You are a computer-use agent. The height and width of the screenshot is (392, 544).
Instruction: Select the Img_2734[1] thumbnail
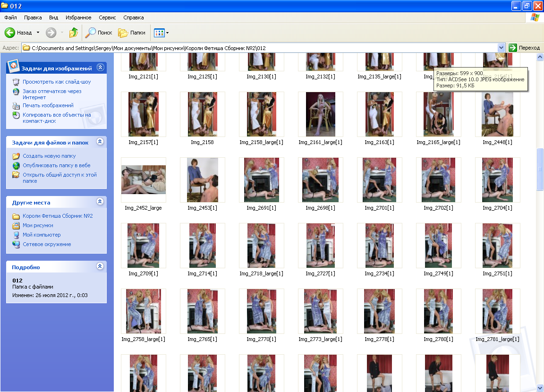379,245
